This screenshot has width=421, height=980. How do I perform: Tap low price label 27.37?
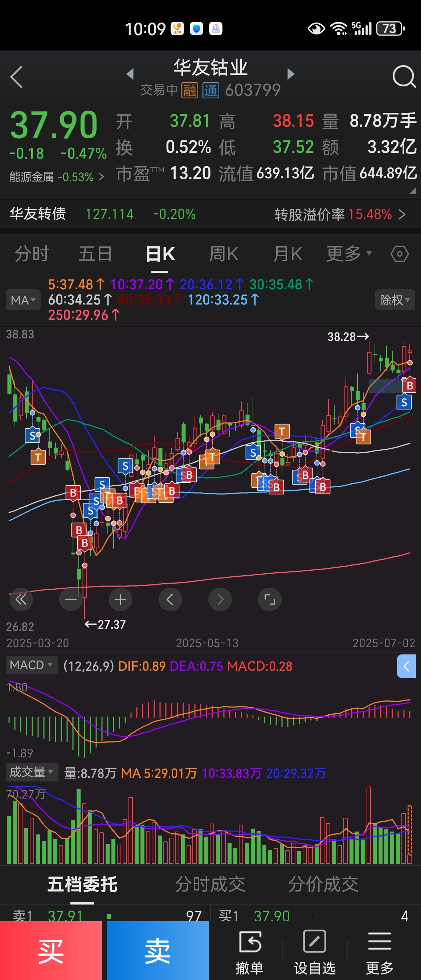coord(105,624)
